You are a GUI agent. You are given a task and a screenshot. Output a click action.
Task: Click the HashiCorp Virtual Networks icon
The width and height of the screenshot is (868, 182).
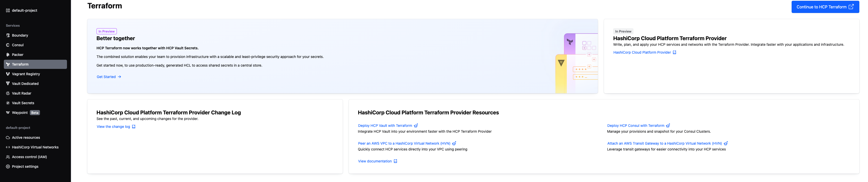[8, 147]
